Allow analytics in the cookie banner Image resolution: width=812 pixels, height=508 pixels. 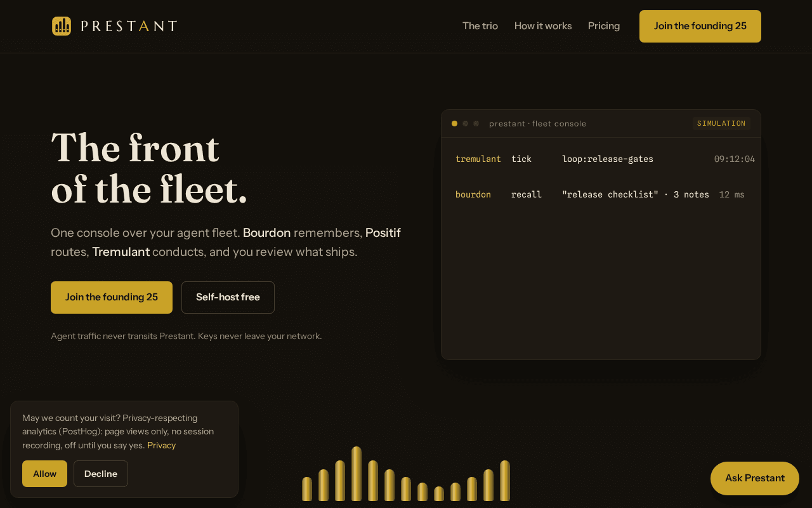(44, 474)
